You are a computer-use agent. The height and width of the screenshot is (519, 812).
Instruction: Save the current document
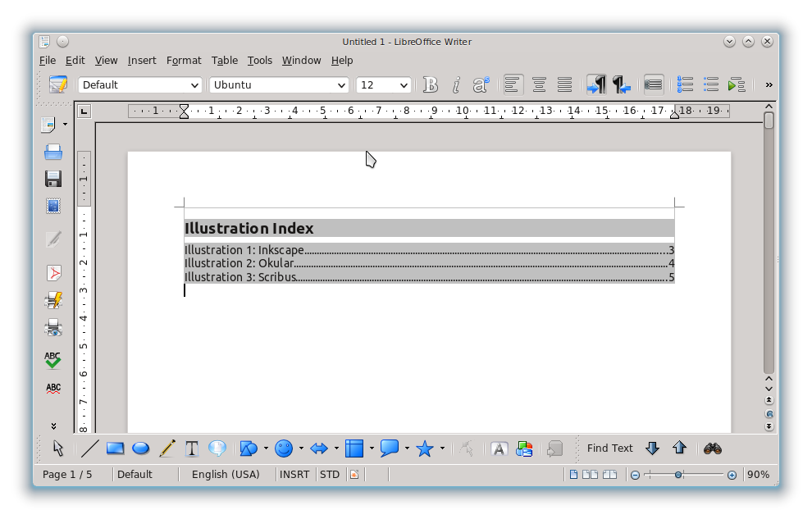click(53, 178)
